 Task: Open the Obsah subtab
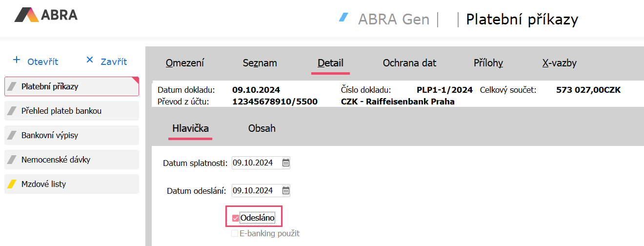[x=262, y=128]
